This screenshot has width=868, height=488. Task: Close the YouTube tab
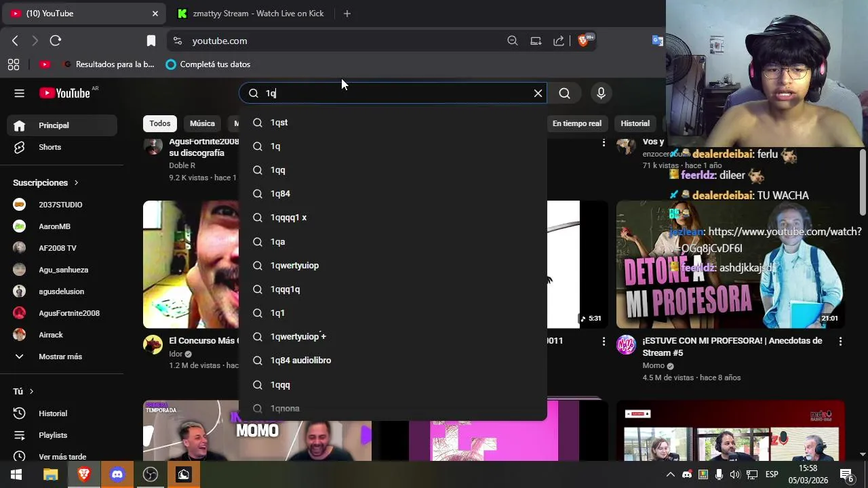point(155,14)
